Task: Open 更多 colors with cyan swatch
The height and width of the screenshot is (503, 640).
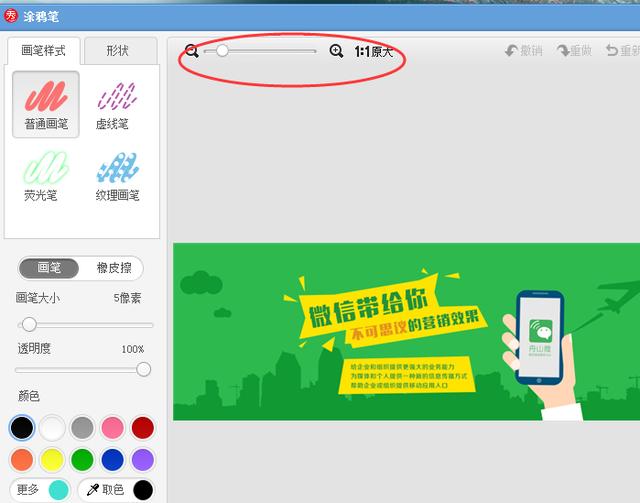Action: click(40, 490)
